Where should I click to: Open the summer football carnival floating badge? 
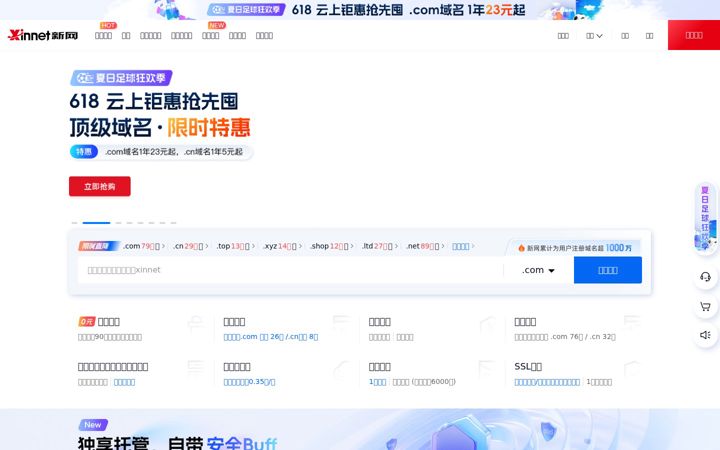pos(706,217)
